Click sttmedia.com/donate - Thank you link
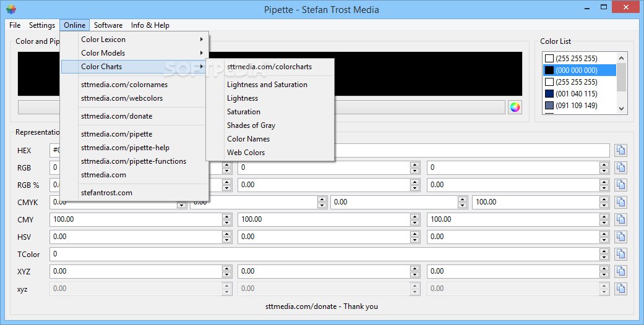This screenshot has width=644, height=325. 322,306
